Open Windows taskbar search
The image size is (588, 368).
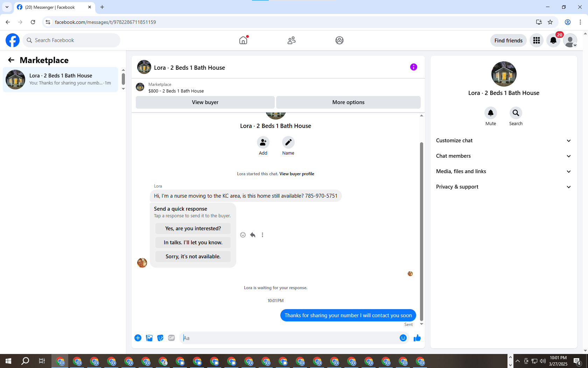click(25, 361)
